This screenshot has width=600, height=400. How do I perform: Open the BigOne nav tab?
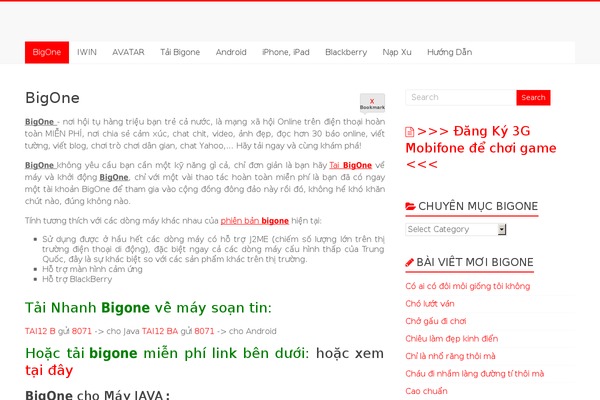pos(47,52)
